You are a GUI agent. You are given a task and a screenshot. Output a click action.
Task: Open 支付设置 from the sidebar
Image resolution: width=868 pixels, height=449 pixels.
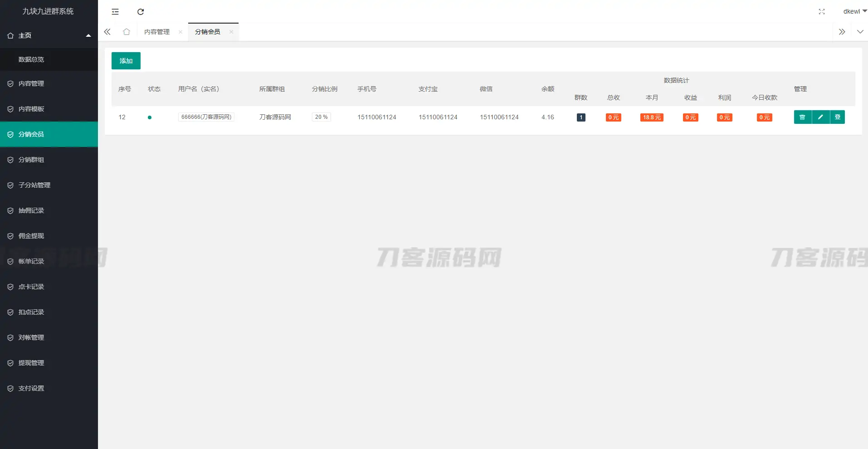click(31, 388)
